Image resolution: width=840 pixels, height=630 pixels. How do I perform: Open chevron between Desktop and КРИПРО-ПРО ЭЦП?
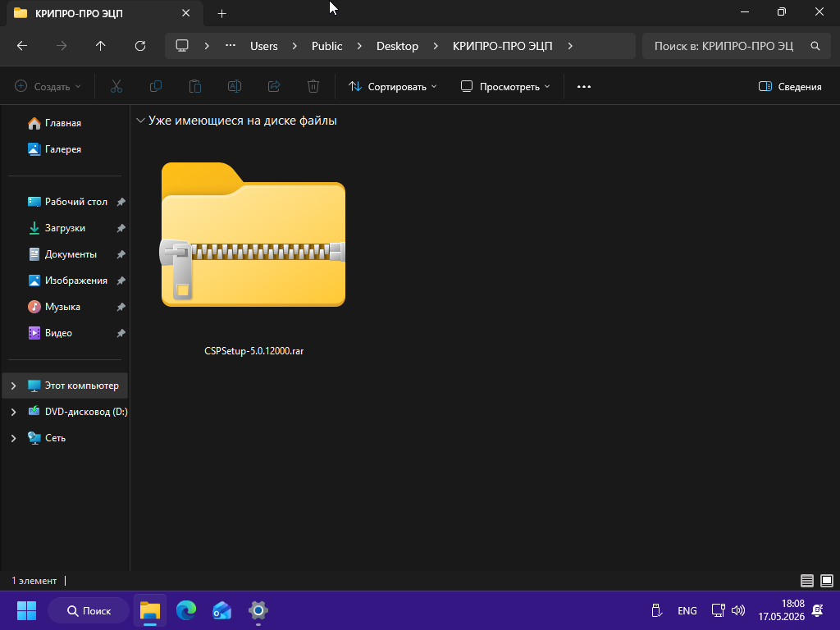[436, 46]
